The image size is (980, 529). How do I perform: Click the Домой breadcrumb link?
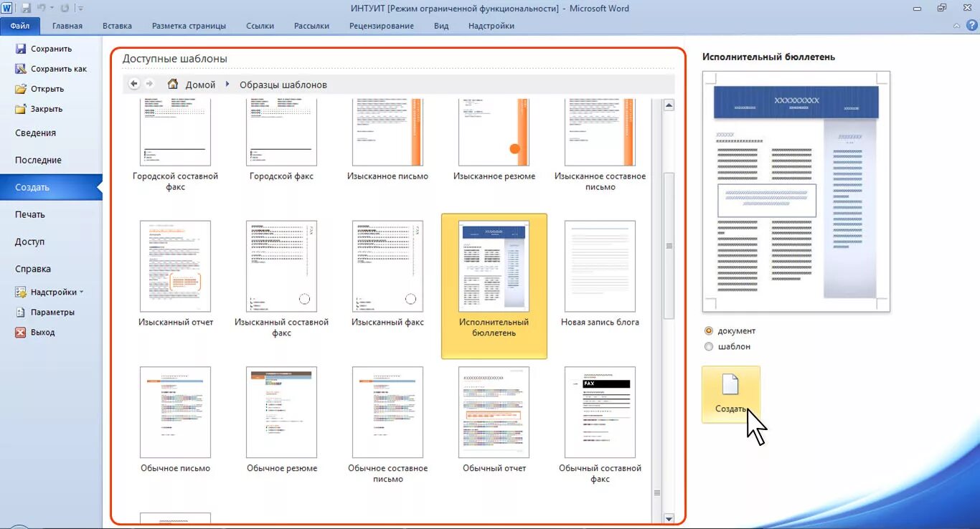click(200, 85)
